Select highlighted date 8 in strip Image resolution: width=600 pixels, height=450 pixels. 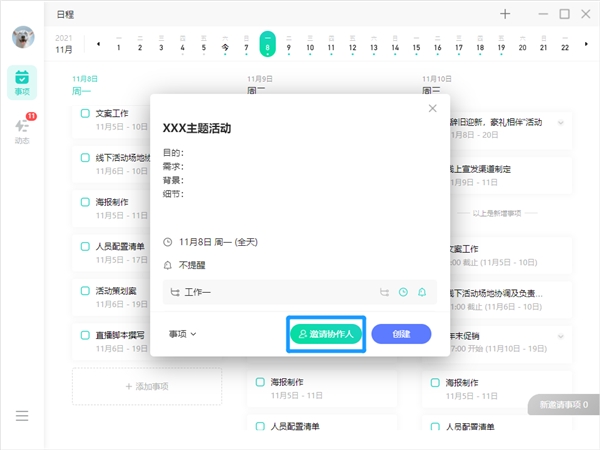click(267, 44)
